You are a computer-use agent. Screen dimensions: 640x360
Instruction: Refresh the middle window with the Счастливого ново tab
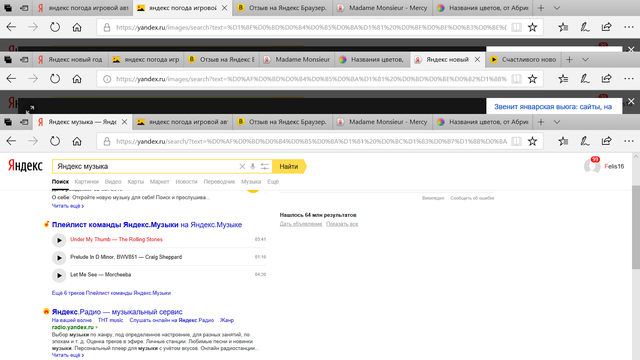pos(55,79)
